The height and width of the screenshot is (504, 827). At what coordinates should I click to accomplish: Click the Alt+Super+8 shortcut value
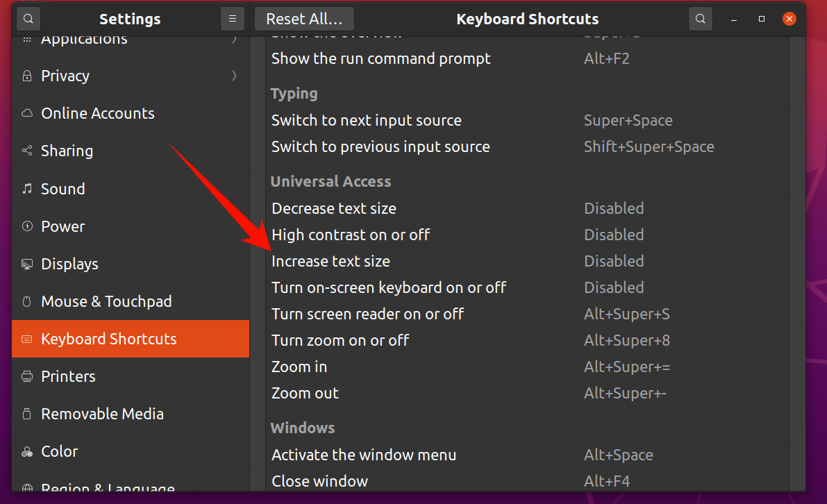626,341
